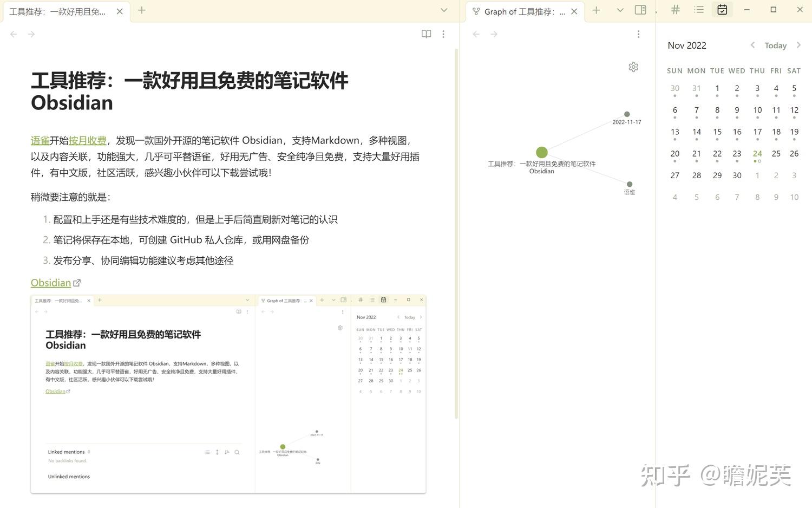812x508 pixels.
Task: Open the 语雀 link in the note
Action: point(39,140)
